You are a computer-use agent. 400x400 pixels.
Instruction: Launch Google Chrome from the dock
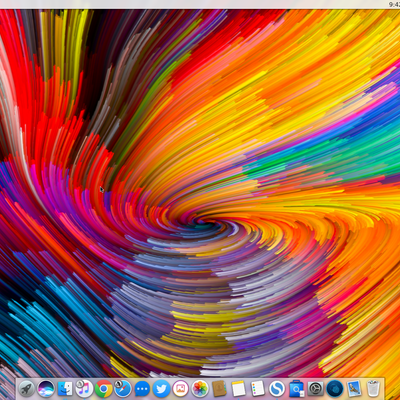click(x=104, y=389)
